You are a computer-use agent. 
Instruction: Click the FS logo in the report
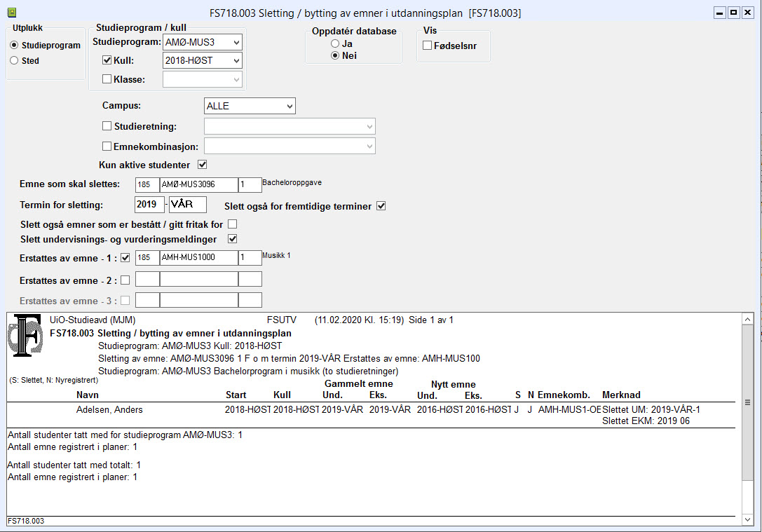tap(25, 335)
